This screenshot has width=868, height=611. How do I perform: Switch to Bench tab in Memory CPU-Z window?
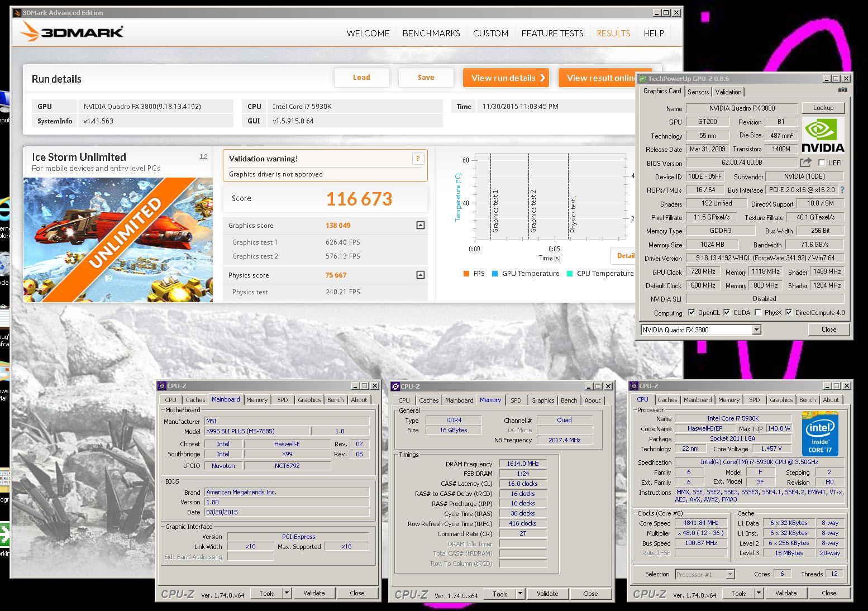(569, 400)
